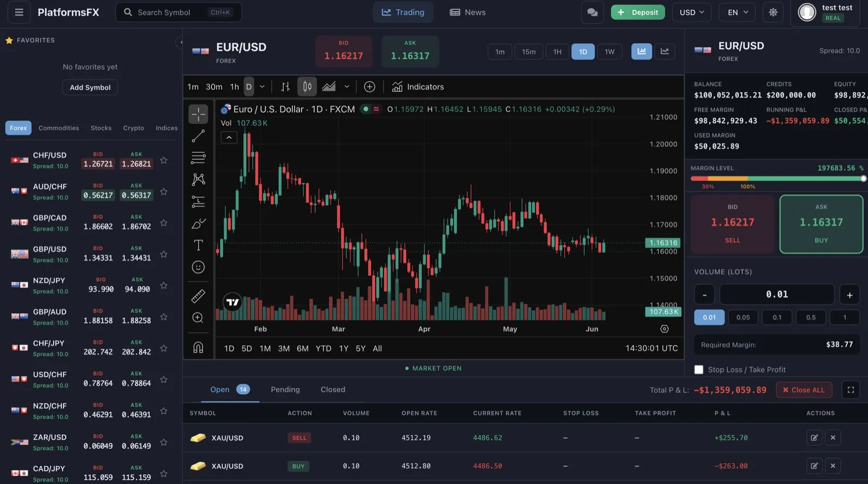Screen dimensions: 868x484
Task: Toggle the magnet mode tool
Action: pos(199,347)
